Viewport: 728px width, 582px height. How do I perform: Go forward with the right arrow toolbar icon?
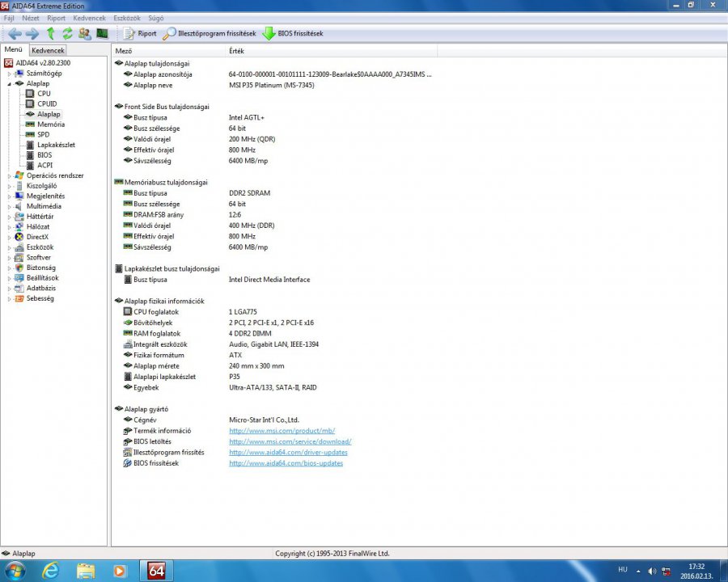(32, 33)
